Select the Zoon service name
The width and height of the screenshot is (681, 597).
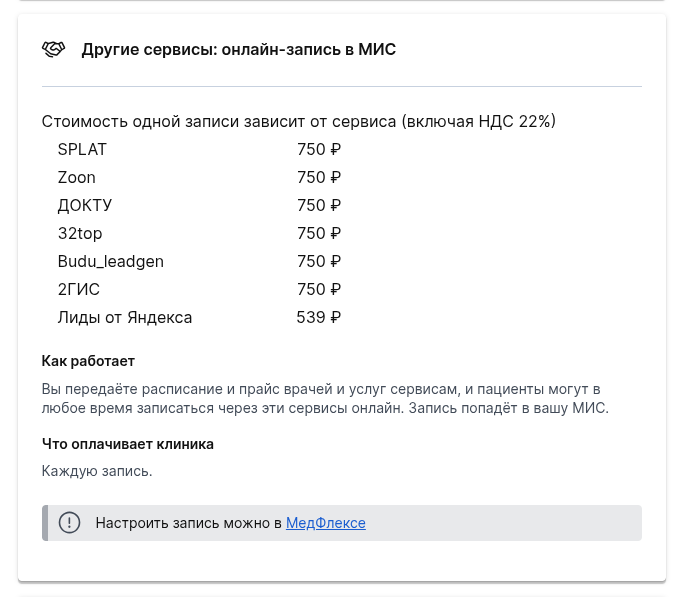pyautogui.click(x=77, y=177)
